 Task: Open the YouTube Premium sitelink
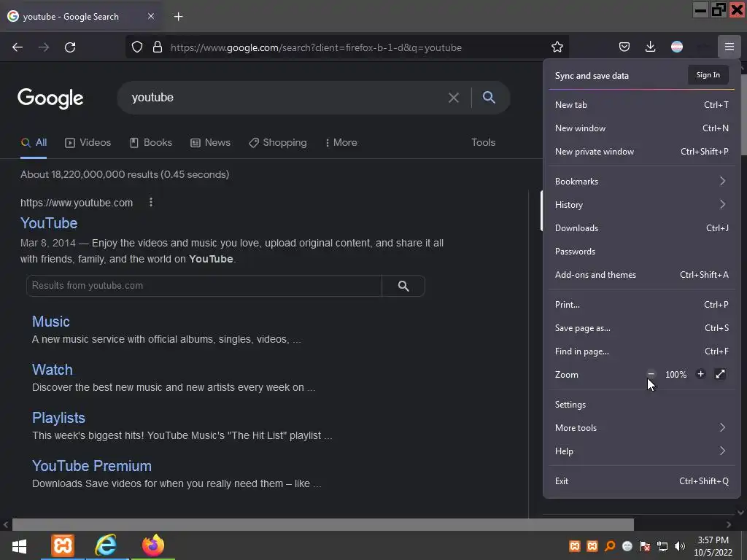pos(92,466)
